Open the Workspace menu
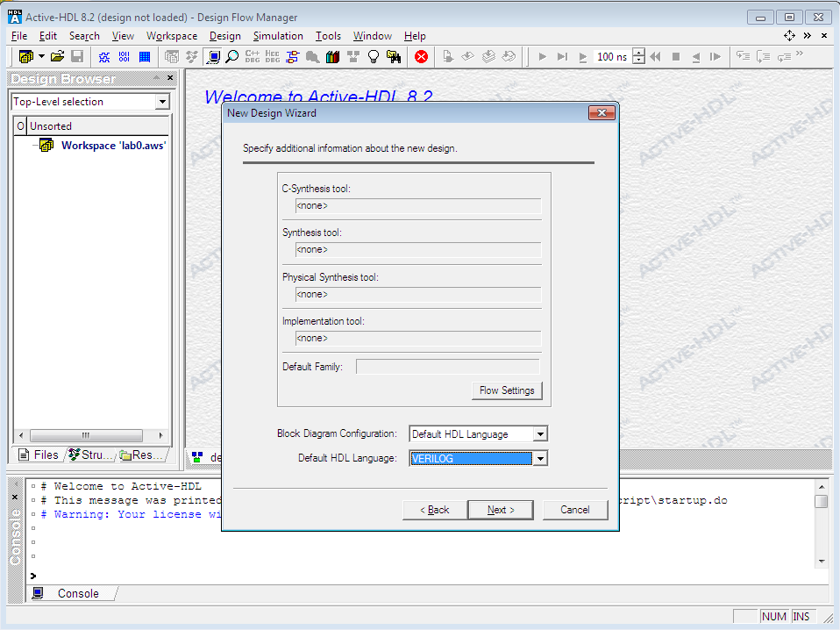Image resolution: width=840 pixels, height=630 pixels. pos(172,36)
